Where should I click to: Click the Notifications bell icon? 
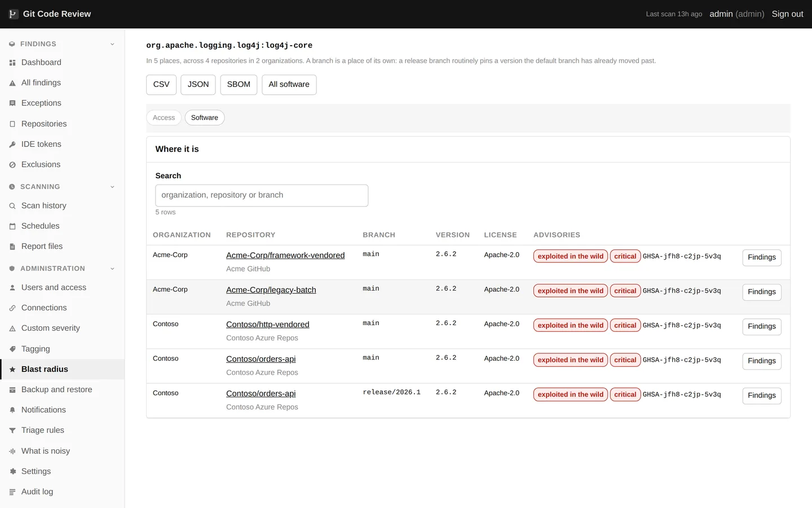point(12,410)
